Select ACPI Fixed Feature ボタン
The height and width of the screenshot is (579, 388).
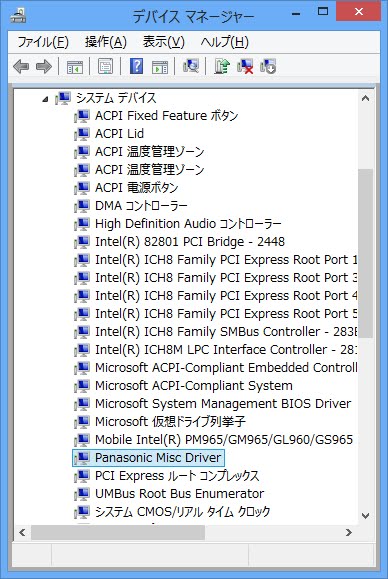coord(166,116)
